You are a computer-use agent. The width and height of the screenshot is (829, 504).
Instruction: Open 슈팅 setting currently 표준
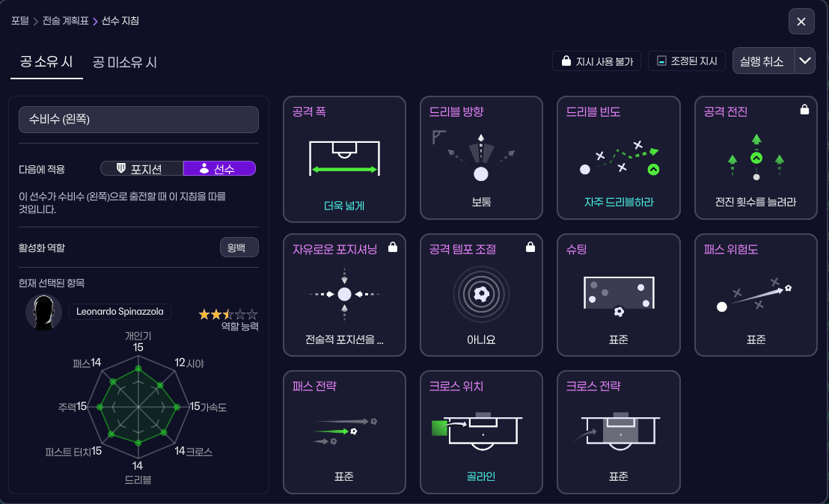pyautogui.click(x=618, y=339)
